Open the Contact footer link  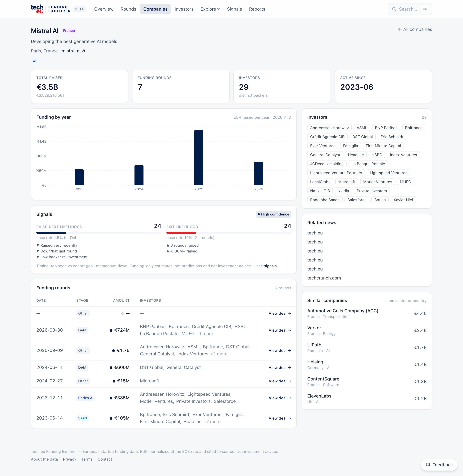pos(105,459)
